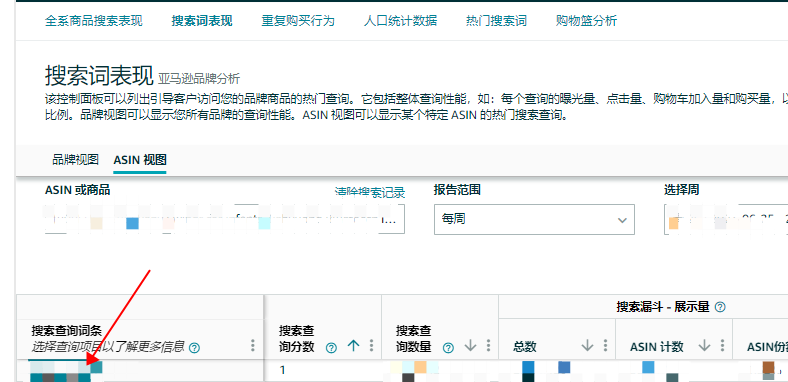The height and width of the screenshot is (382, 788).
Task: Open the 全系商品搜索表现 tab
Action: tap(93, 21)
